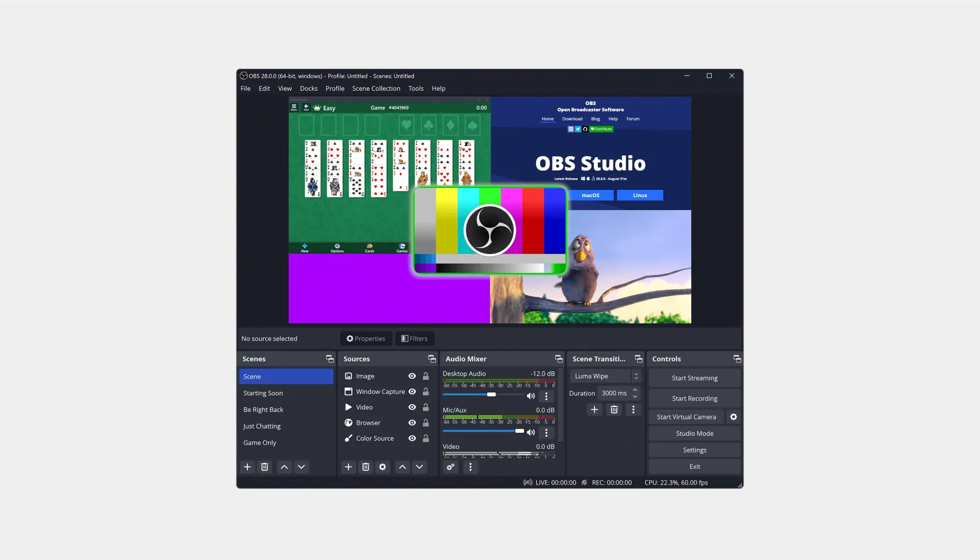Viewport: 980px width, 560px height.
Task: Pop out the Audio Mixer dock
Action: click(x=559, y=359)
